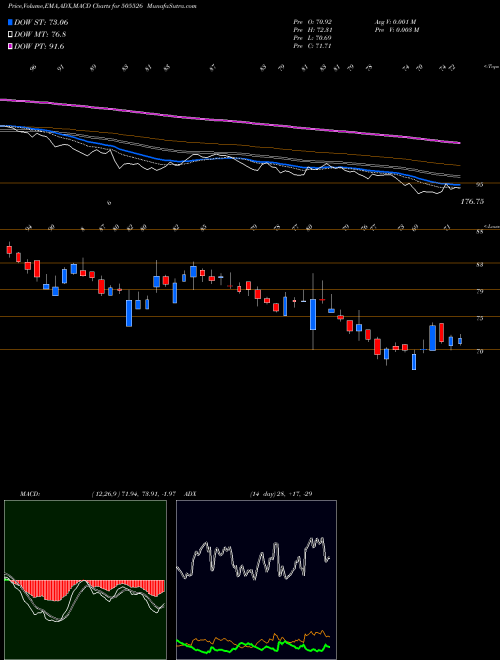The height and width of the screenshot is (660, 500).
Task: Click the chart title mentioning 505526
Action: click(x=102, y=6)
